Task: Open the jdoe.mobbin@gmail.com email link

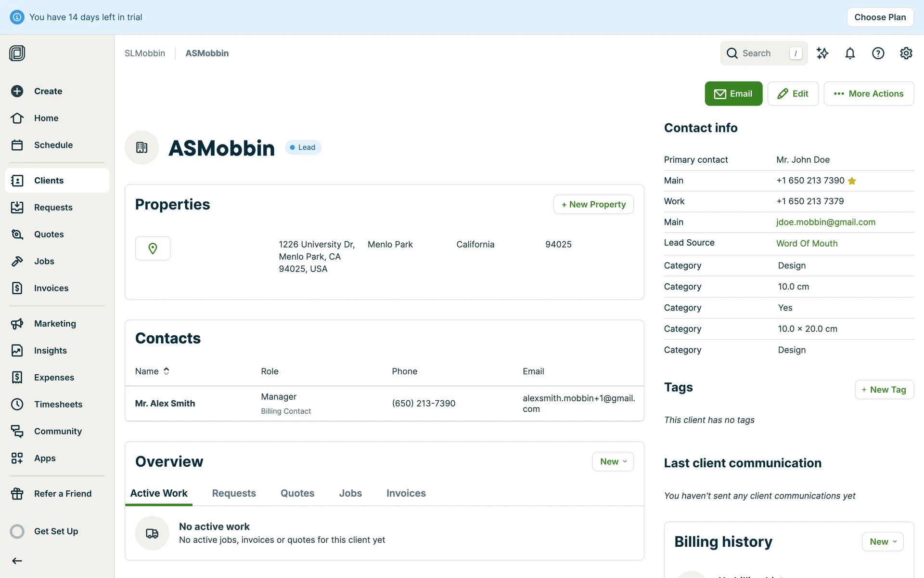Action: [825, 222]
